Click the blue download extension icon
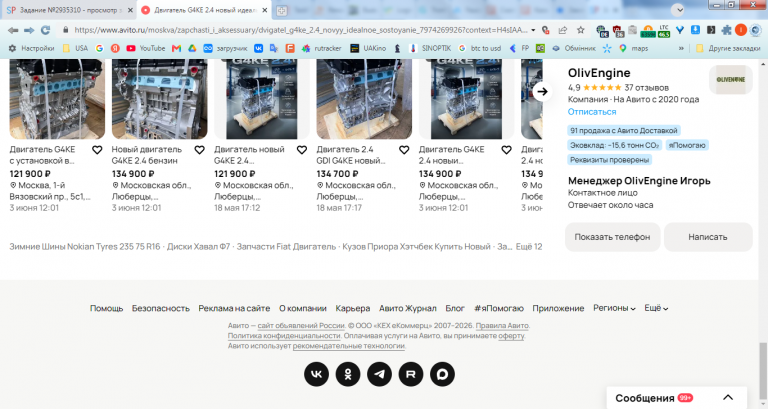The height and width of the screenshot is (409, 768). [x=695, y=30]
